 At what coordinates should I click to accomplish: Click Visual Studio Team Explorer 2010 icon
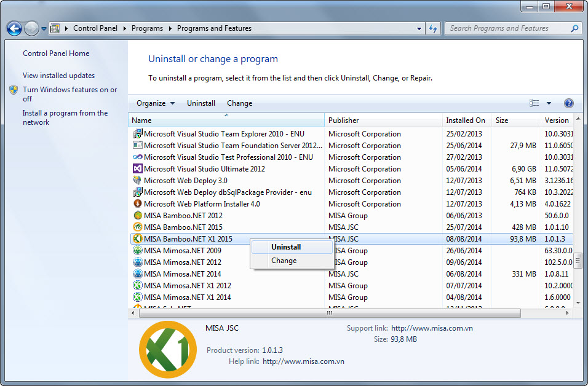pos(138,133)
